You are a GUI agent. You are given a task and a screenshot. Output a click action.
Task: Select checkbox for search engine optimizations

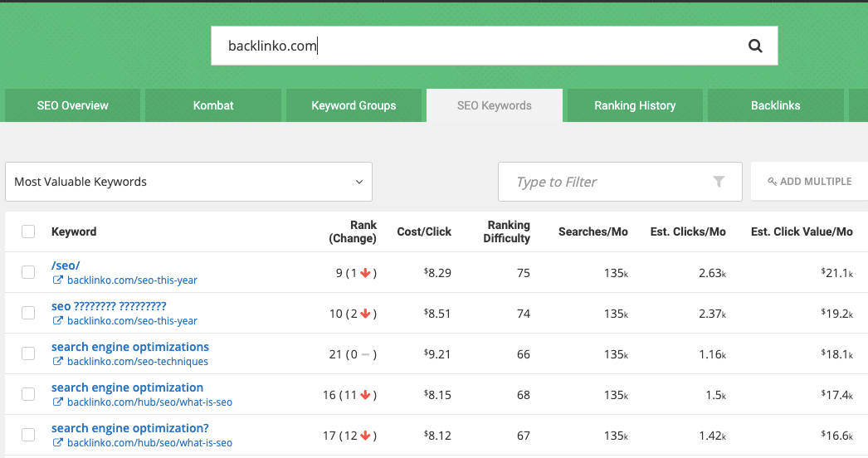coord(28,353)
